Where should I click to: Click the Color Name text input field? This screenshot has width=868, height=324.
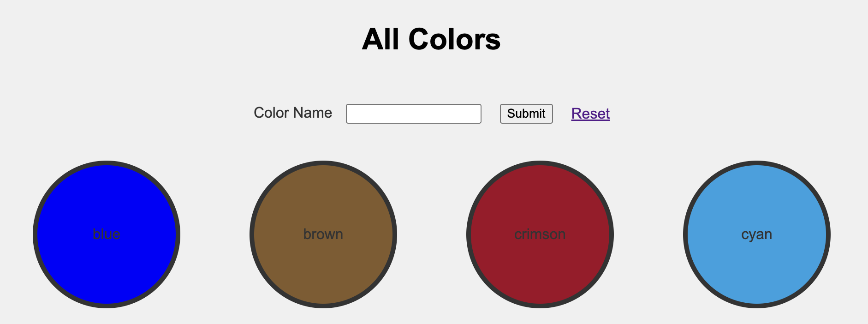tap(413, 114)
